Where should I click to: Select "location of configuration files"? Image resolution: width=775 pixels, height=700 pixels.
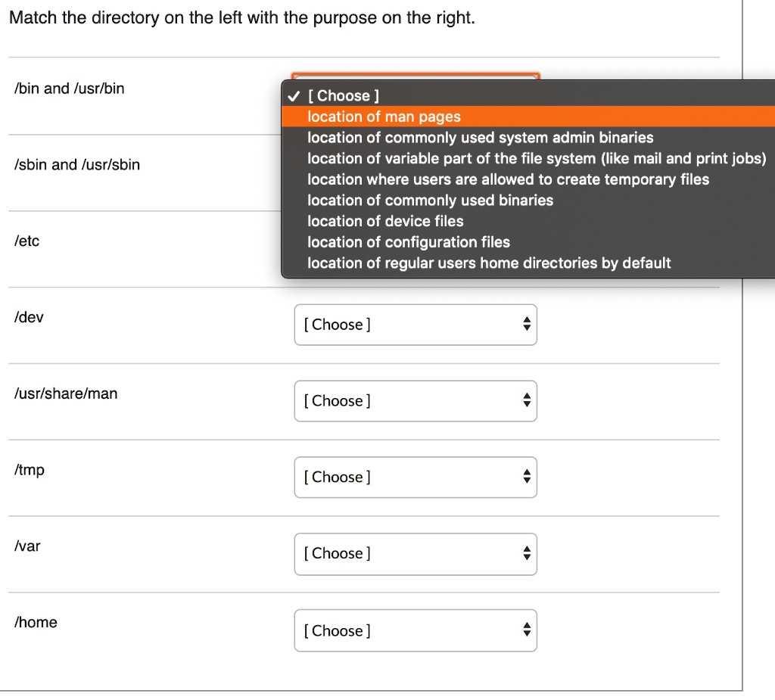[409, 241]
